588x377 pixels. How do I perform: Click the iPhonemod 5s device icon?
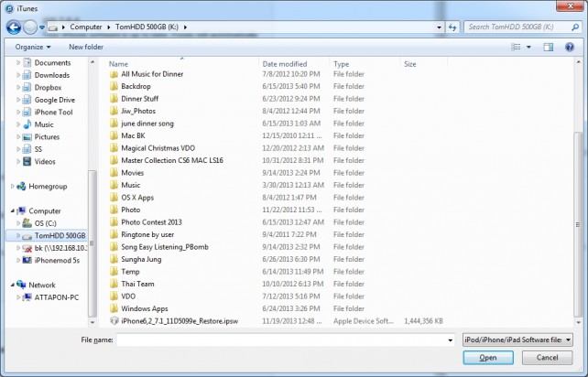point(27,260)
